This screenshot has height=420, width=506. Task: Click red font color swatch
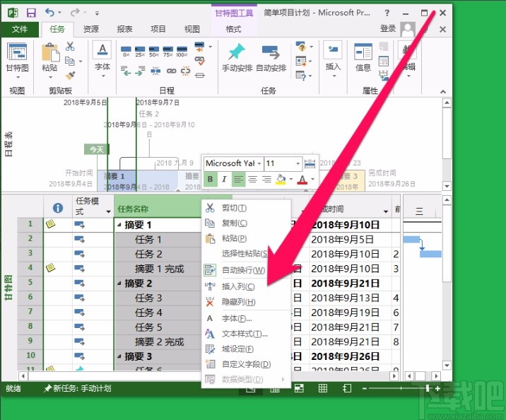click(302, 179)
